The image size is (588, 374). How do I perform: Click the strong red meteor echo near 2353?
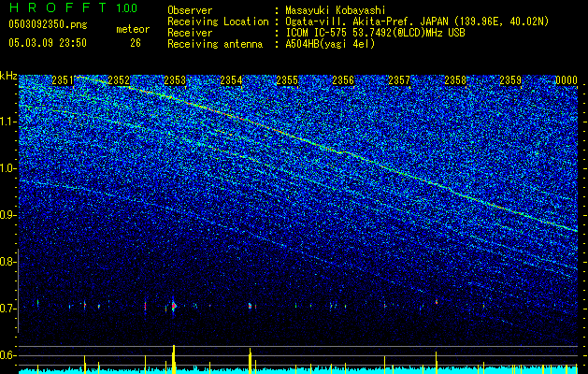[174, 306]
